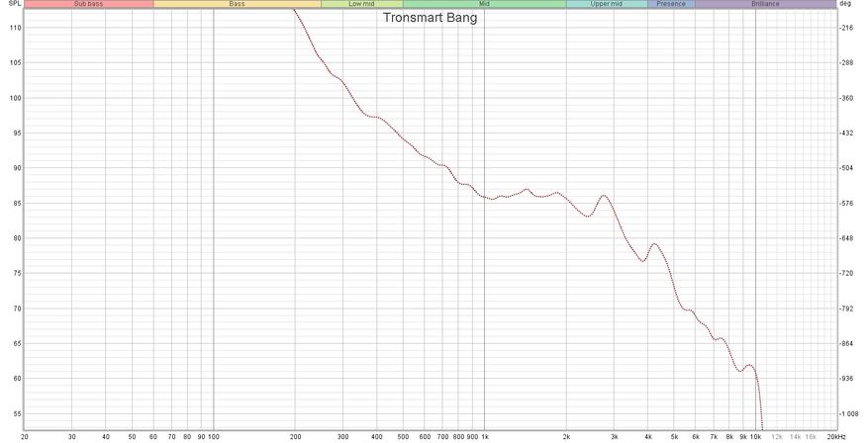The height and width of the screenshot is (443, 868).
Task: Click the -576 degree axis value
Action: coord(846,203)
